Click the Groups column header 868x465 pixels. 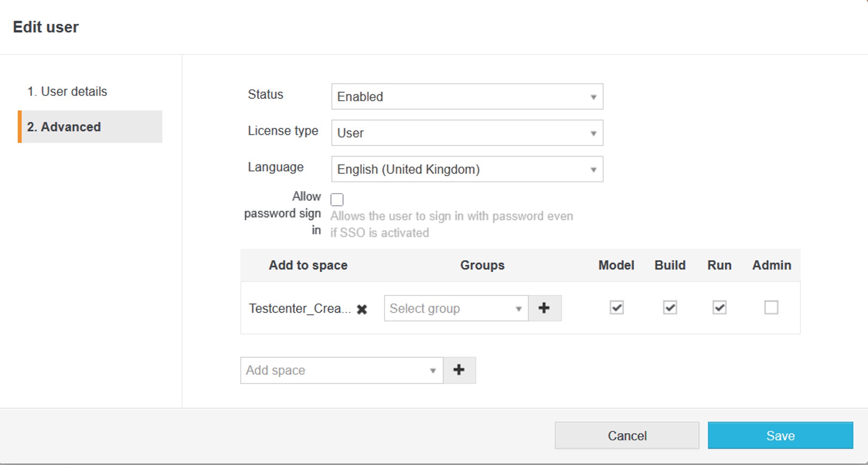point(482,265)
